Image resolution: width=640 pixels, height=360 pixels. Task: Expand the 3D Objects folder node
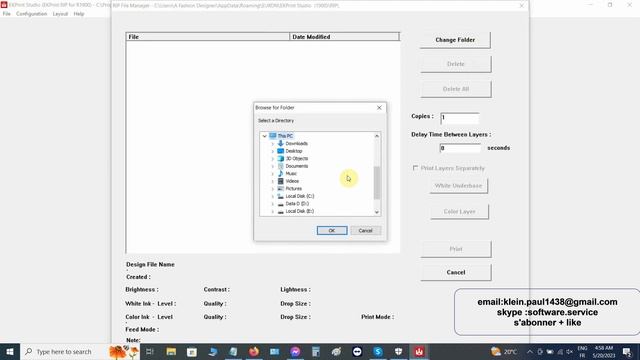tap(273, 158)
